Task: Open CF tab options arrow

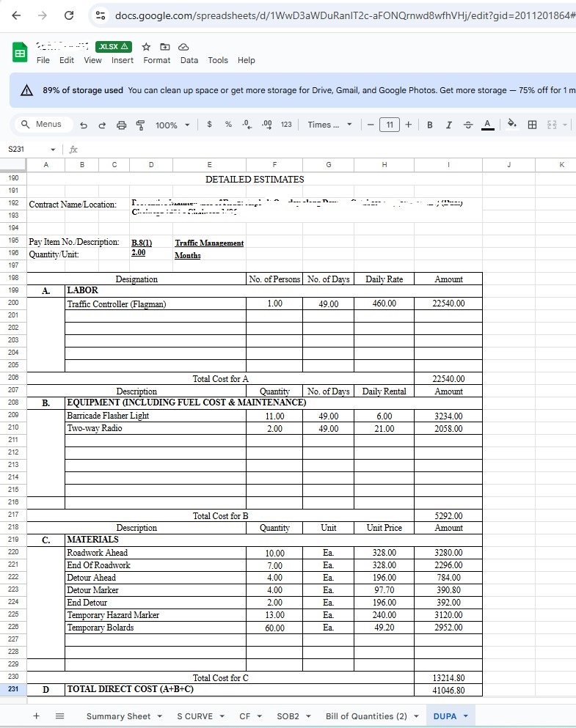Action: [259, 716]
